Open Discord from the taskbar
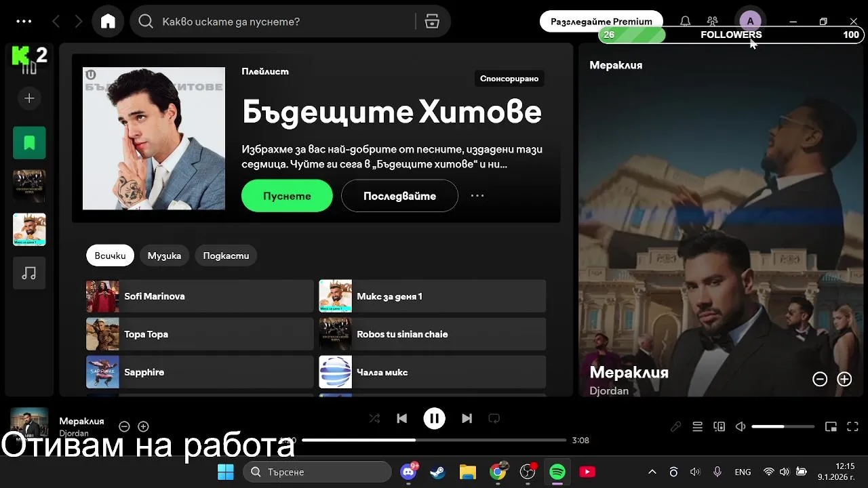Viewport: 868px width, 488px height. [x=408, y=472]
